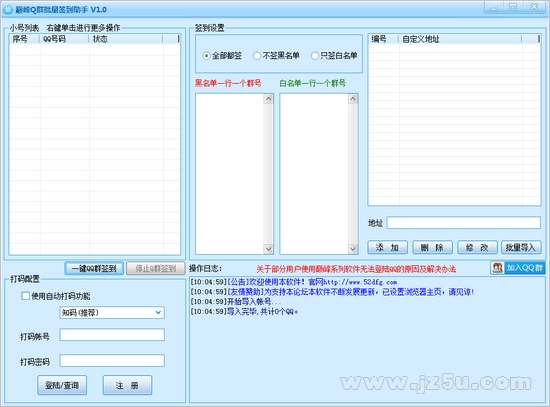550x407 pixels.
Task: Click the 友情赞助 log line
Action: (332, 292)
